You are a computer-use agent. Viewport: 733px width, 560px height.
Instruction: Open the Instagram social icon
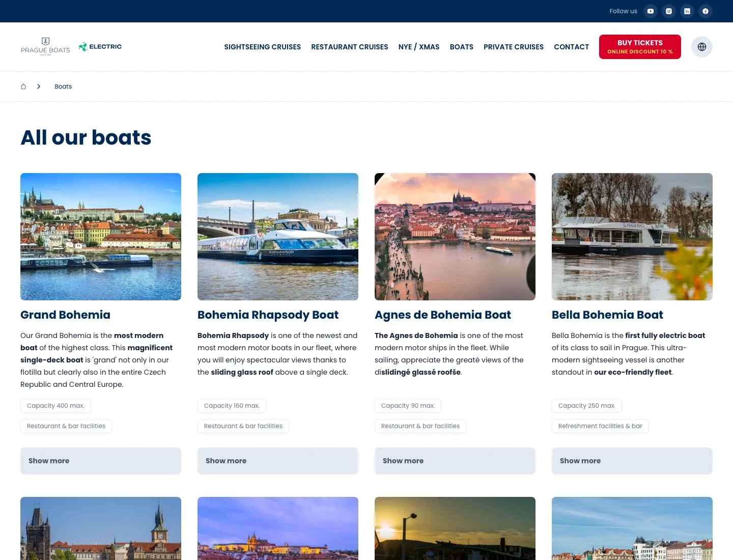(669, 11)
